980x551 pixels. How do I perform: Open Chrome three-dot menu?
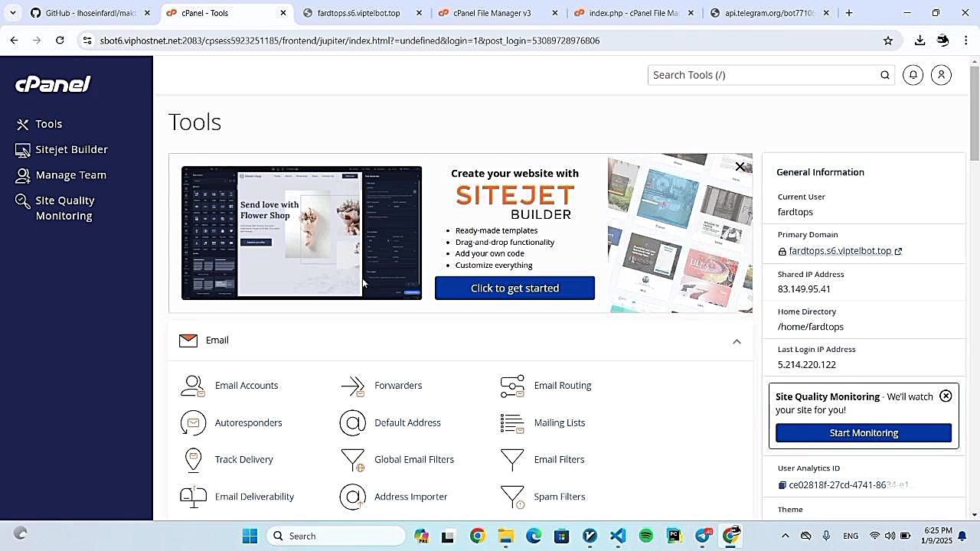(x=967, y=41)
